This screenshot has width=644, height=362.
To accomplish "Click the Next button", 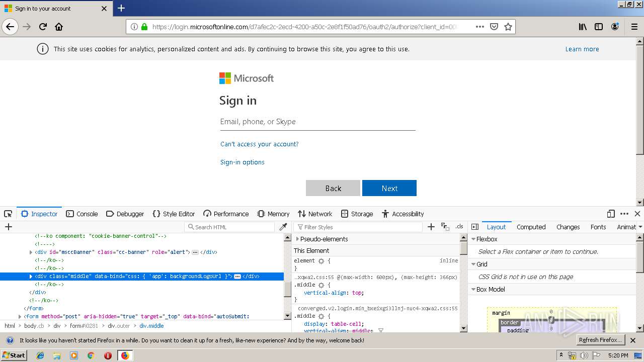I will (x=389, y=188).
